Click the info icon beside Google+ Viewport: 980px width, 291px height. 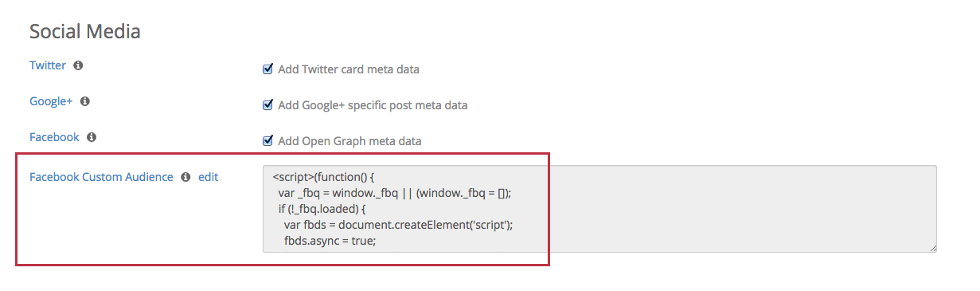[x=85, y=102]
